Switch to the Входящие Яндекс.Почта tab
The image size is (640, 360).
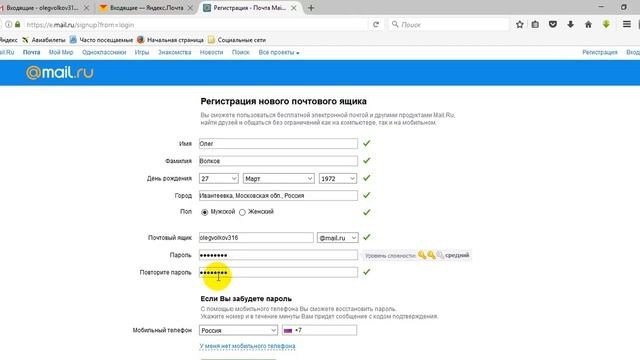point(146,8)
